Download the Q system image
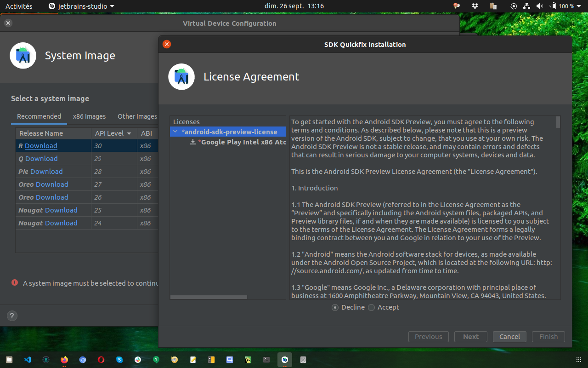Viewport: 588px width, 368px height. (x=41, y=159)
